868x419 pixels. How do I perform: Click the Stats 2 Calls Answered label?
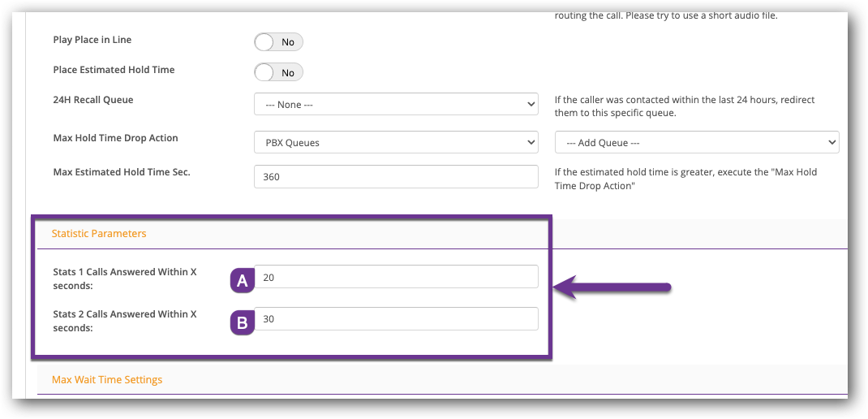coord(125,321)
